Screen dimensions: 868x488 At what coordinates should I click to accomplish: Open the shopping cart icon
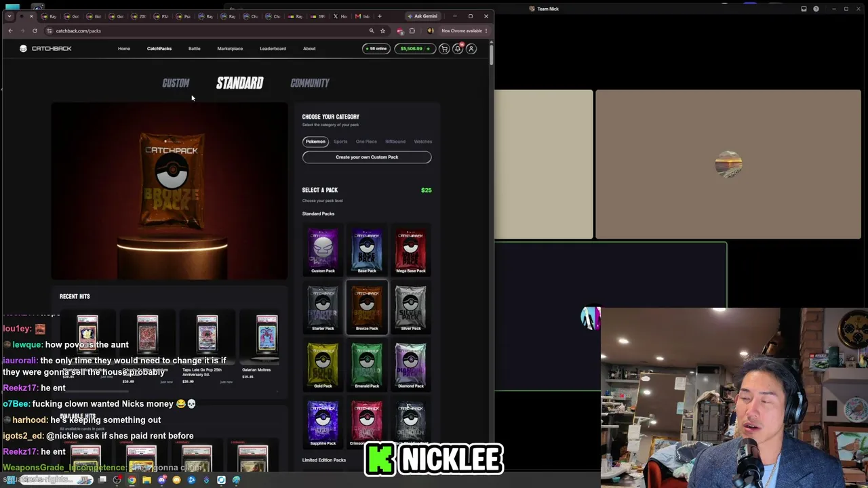point(444,49)
